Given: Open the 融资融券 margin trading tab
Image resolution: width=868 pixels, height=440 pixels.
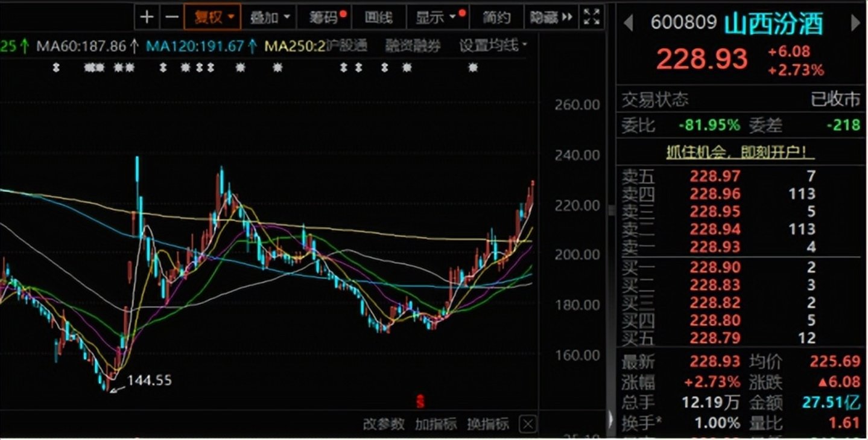Looking at the screenshot, I should [x=413, y=45].
